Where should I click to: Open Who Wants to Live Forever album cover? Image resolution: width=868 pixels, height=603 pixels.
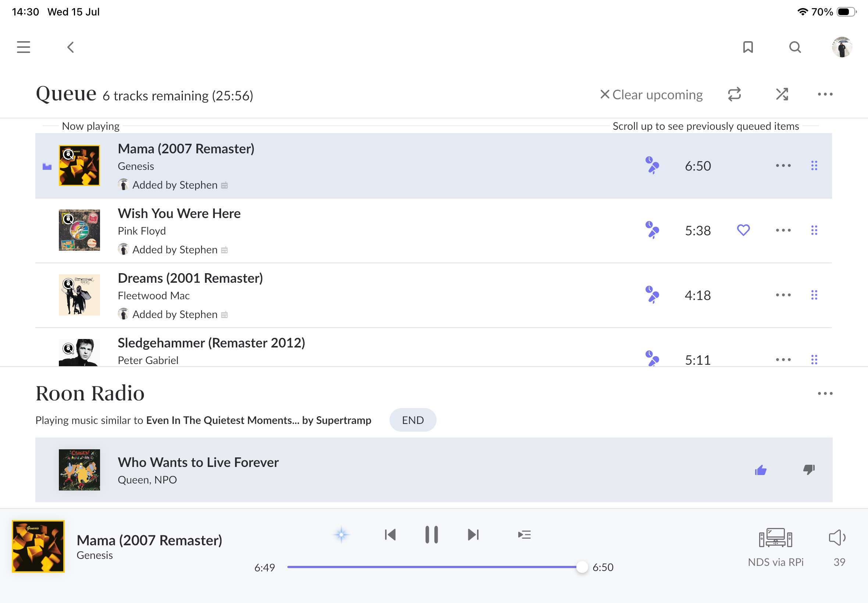[79, 470]
